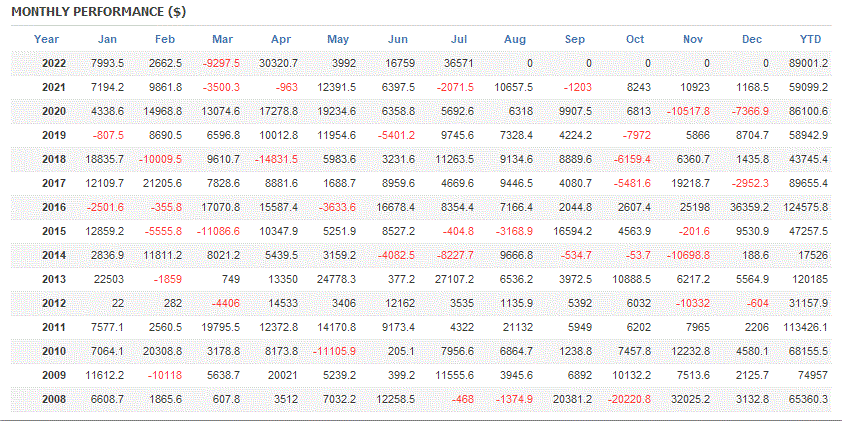Click the Dec column header

coord(753,39)
